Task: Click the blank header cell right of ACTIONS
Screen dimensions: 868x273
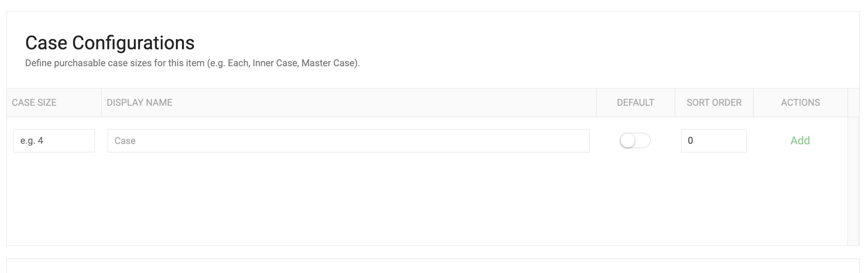Action: 853,102
